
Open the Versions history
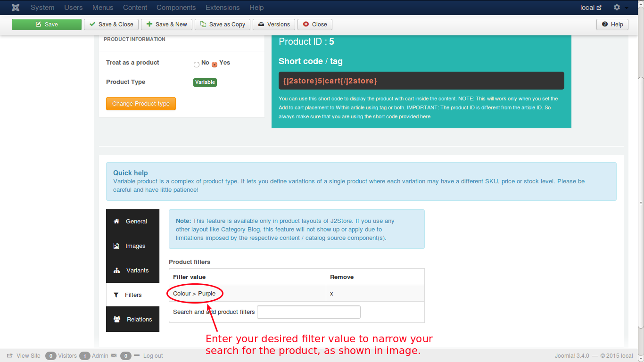pos(274,25)
